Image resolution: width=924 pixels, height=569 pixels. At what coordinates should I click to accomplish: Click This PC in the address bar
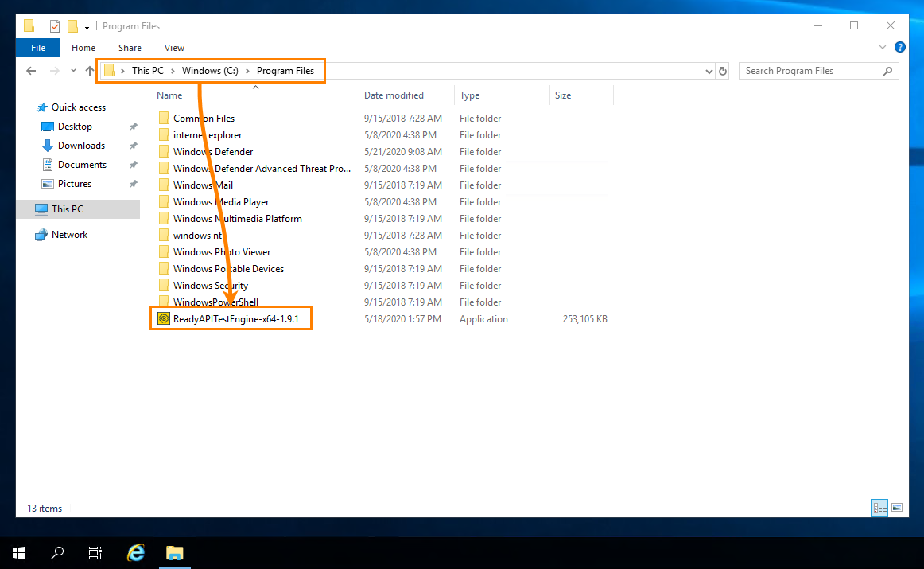(147, 71)
